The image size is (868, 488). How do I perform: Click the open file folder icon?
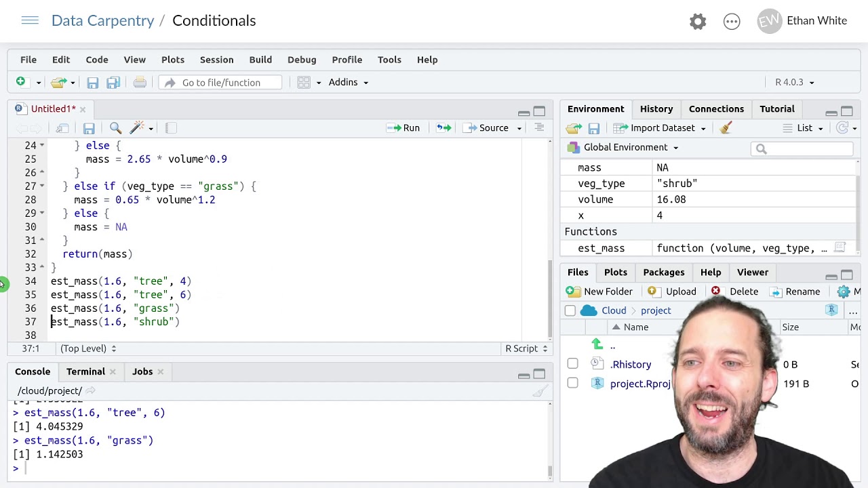point(58,82)
